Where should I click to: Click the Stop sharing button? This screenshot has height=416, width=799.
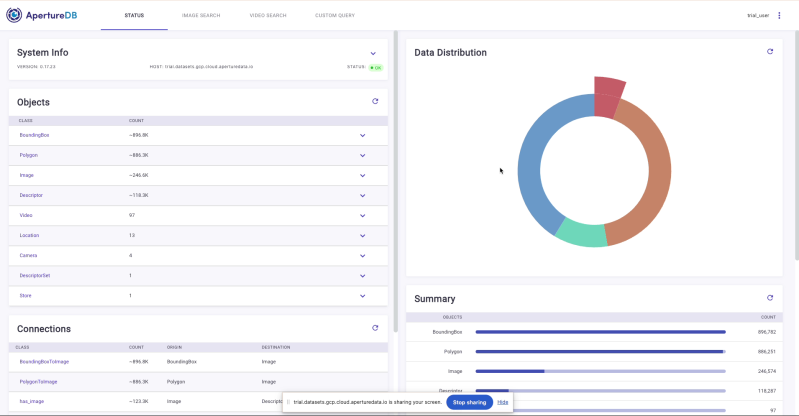(469, 402)
